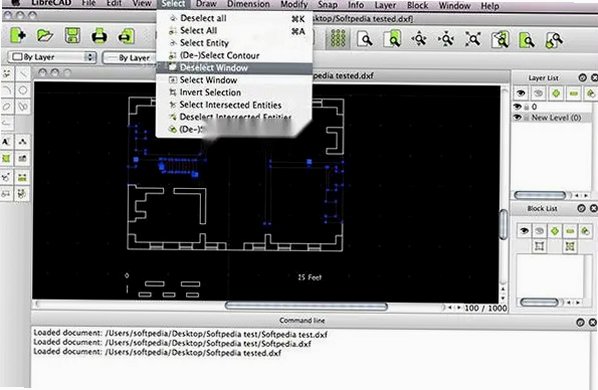Open the Dimension menu in the menu bar
The height and width of the screenshot is (390, 598).
click(248, 5)
